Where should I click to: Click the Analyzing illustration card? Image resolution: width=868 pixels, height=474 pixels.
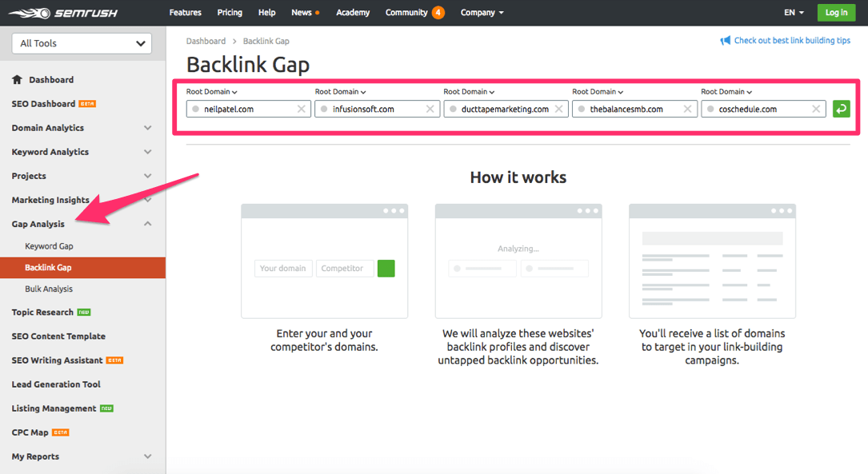pos(518,261)
